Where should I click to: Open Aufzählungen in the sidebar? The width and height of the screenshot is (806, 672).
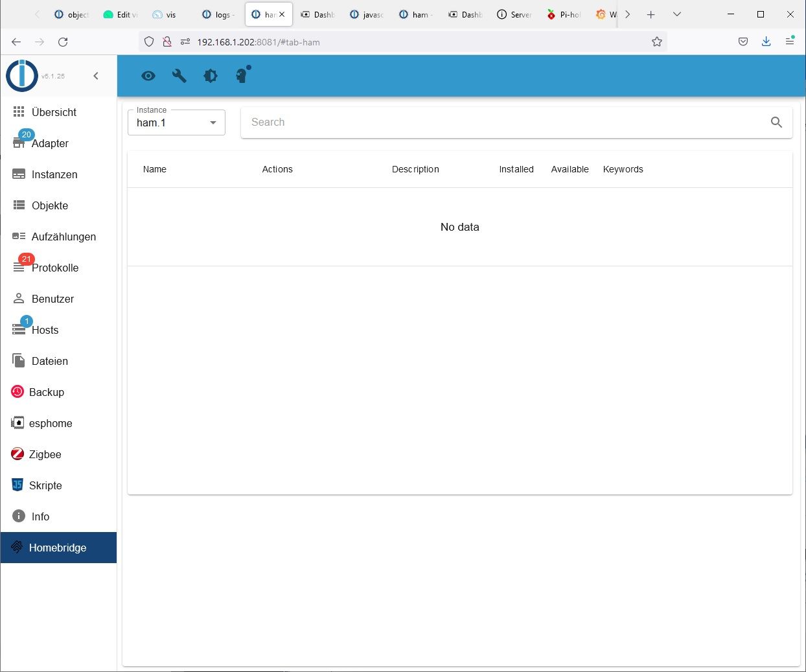[58, 237]
